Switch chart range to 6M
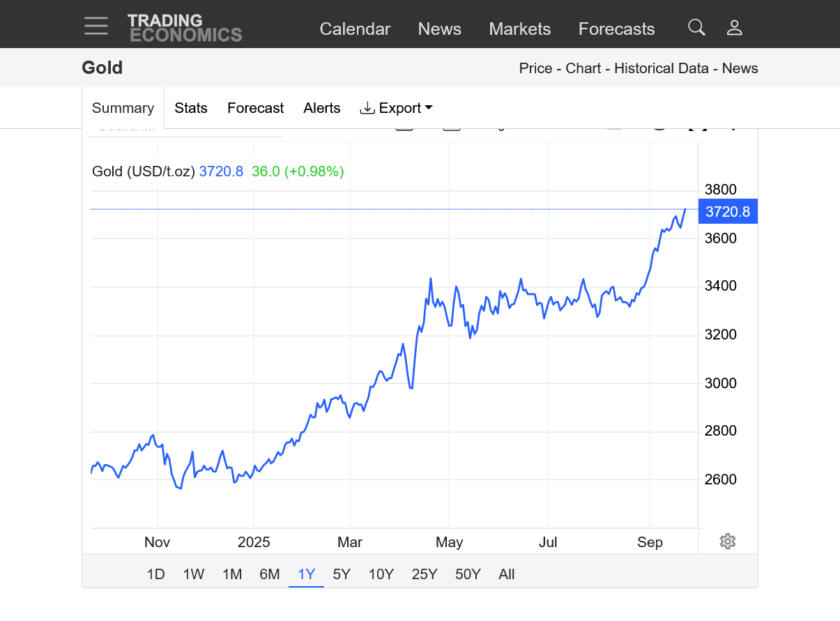840x621 pixels. click(269, 574)
